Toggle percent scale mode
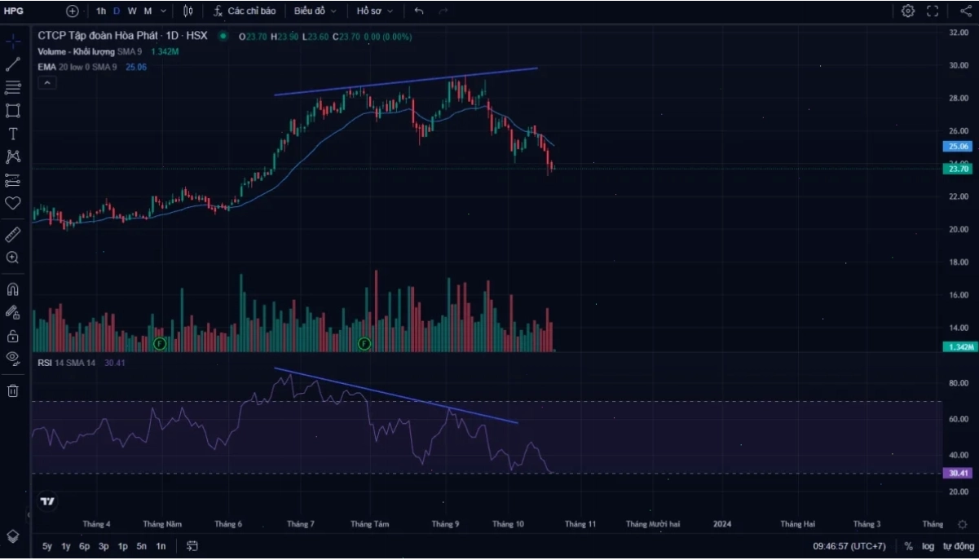This screenshot has width=979, height=560. (x=908, y=546)
